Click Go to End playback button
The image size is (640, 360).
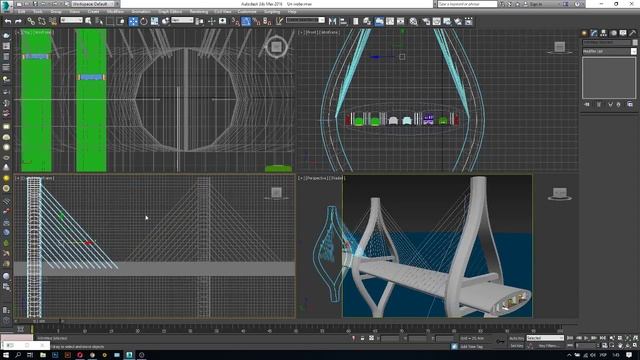(x=602, y=338)
